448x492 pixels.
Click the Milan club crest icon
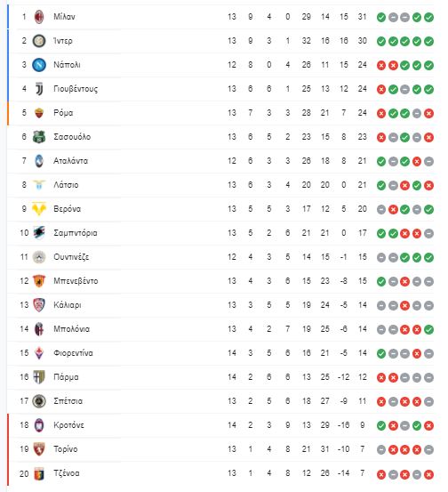point(39,17)
